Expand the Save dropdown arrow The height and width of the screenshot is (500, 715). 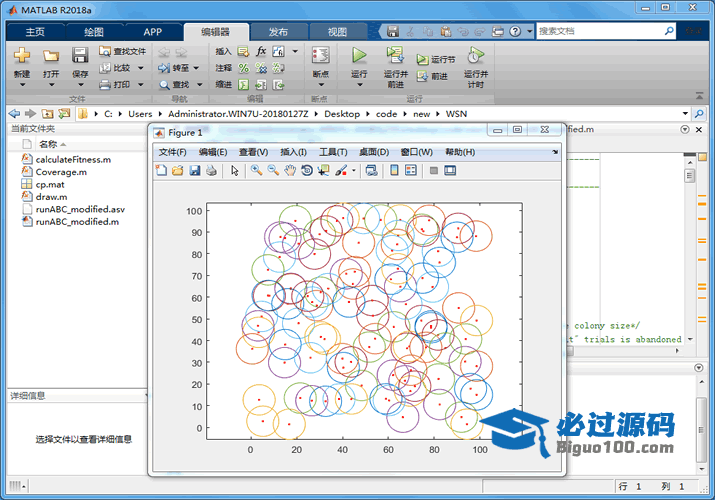point(81,85)
